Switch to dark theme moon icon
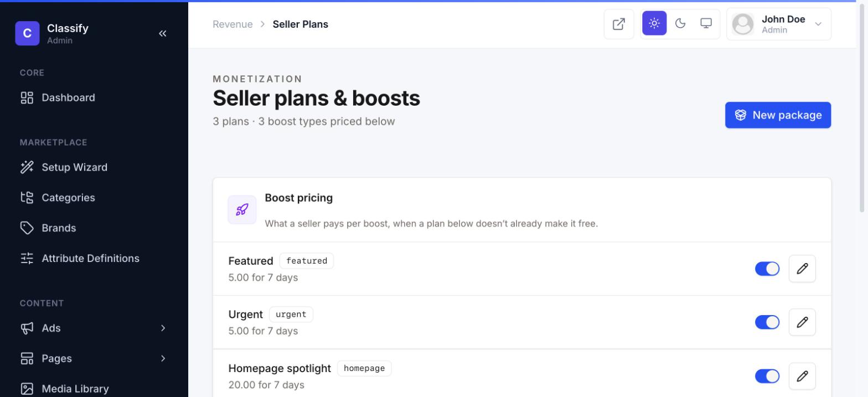 point(680,23)
